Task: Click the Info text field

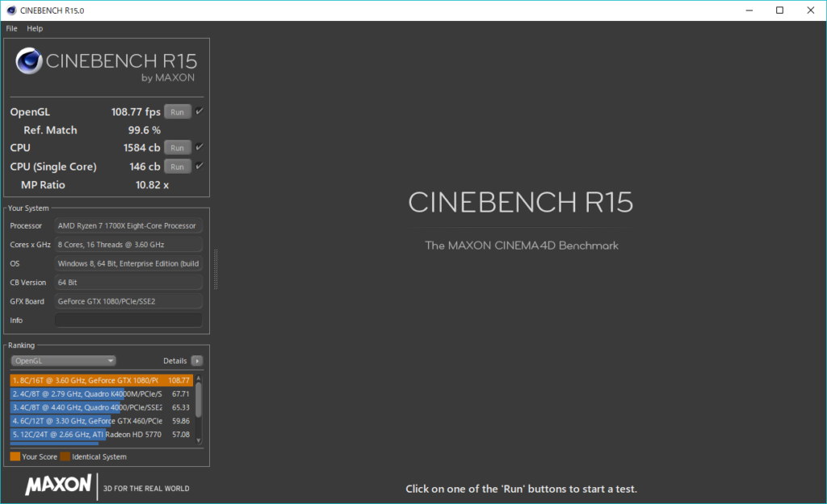Action: click(128, 320)
